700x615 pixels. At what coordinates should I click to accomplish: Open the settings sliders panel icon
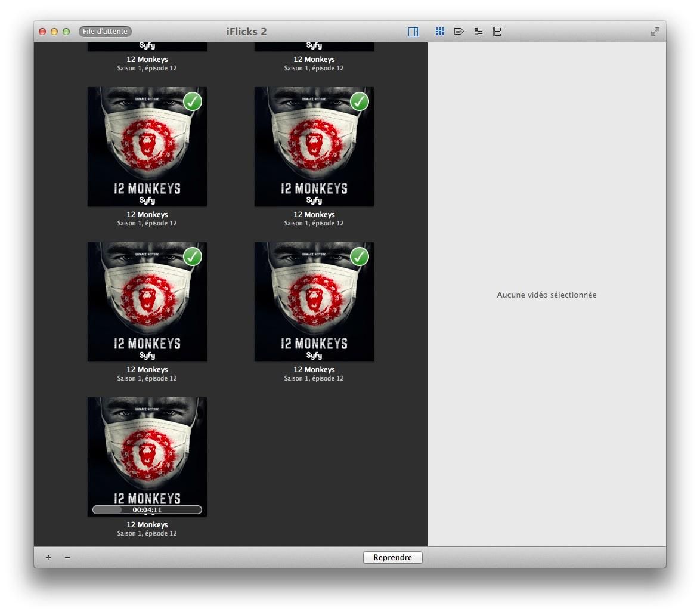(x=439, y=31)
